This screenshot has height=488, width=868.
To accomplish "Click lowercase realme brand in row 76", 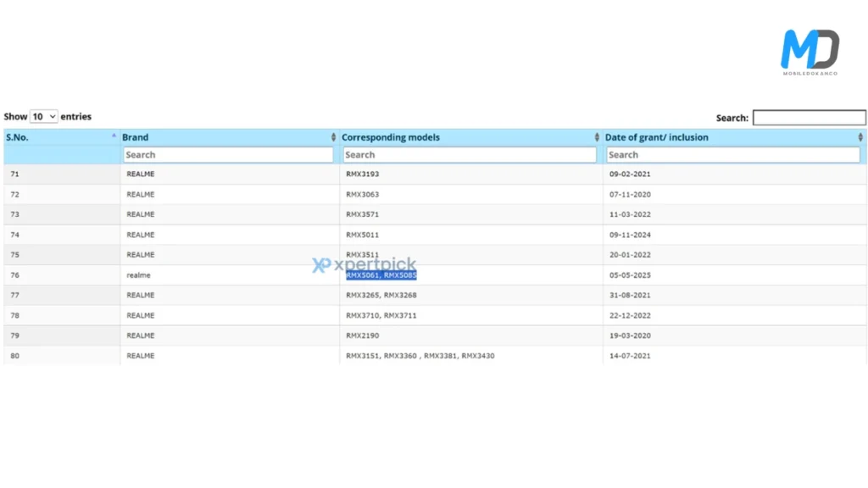I will click(138, 275).
